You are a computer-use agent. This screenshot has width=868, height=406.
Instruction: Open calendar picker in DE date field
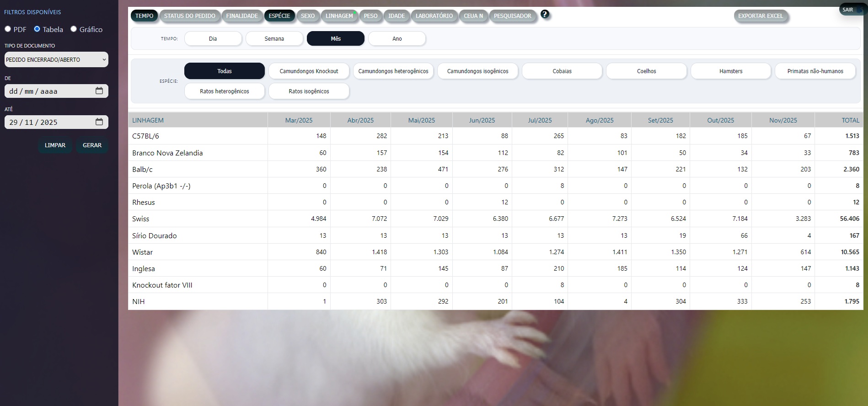pos(99,91)
